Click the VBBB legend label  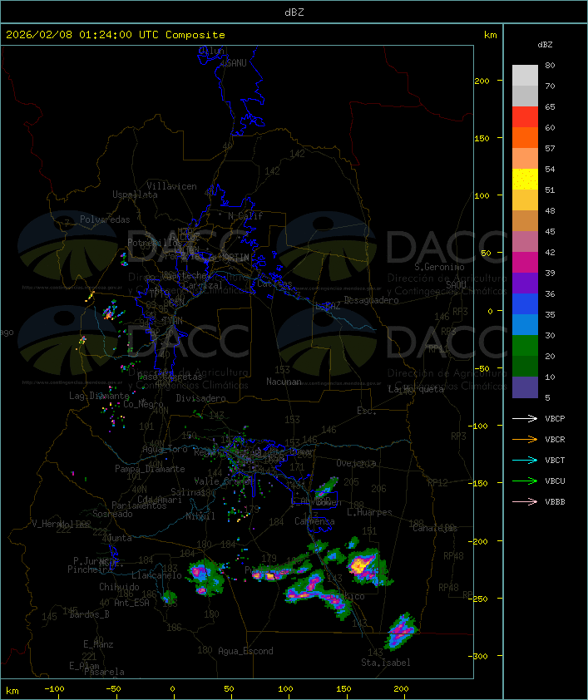click(555, 502)
